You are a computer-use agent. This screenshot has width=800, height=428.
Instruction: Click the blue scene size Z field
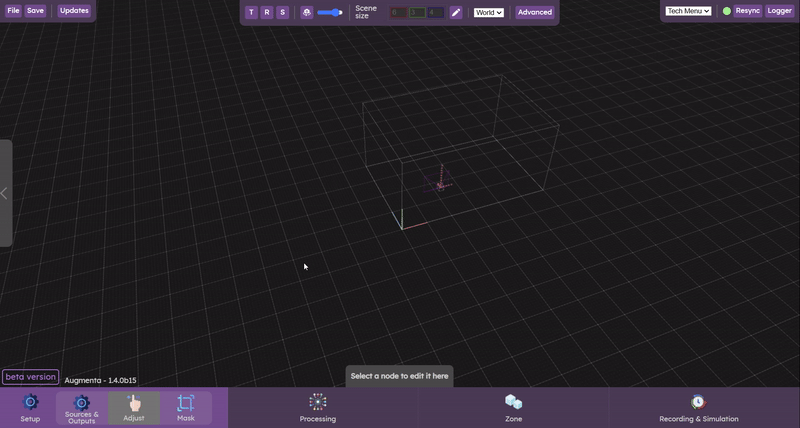[436, 12]
